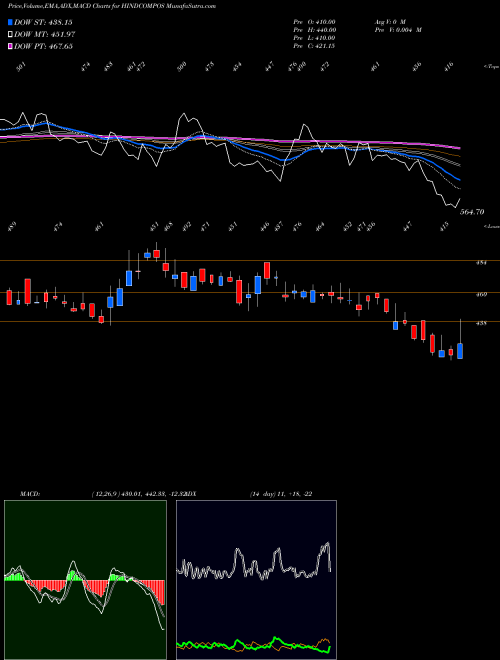Click the white DOW MT legend swatch

11,34
